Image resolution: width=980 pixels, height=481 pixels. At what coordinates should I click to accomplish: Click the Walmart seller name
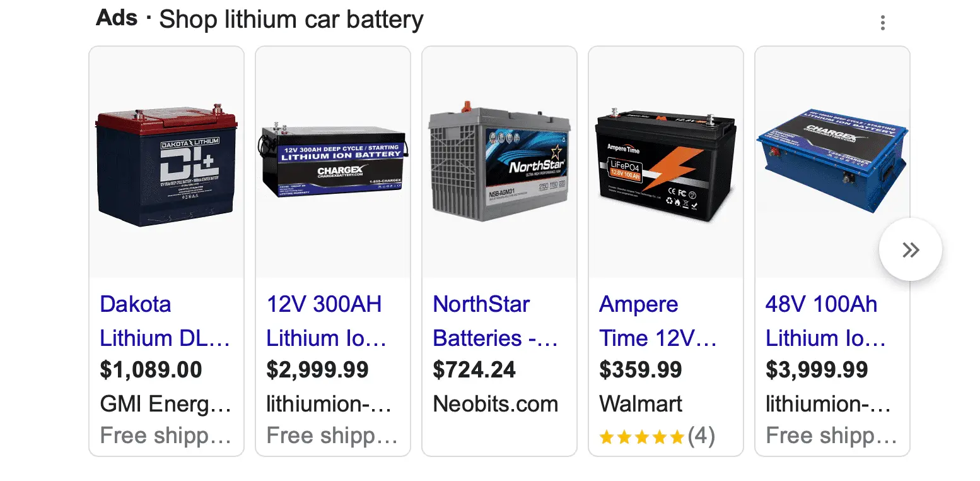point(641,404)
